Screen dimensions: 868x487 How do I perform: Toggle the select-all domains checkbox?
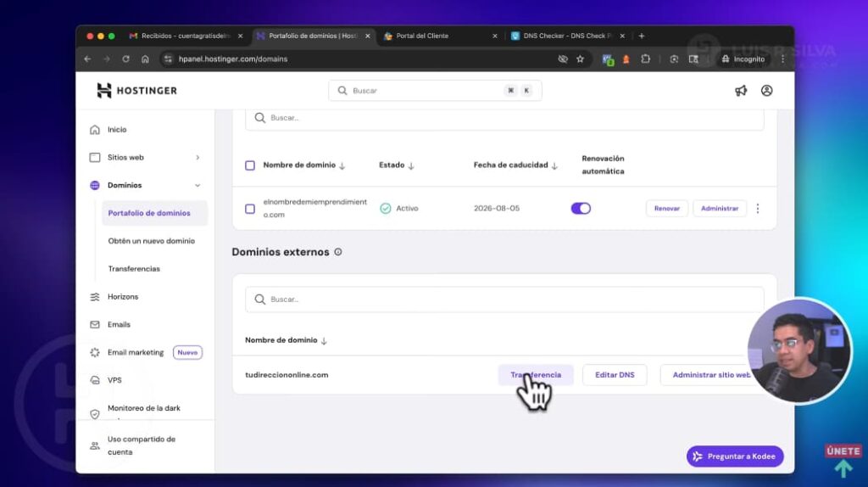pyautogui.click(x=250, y=165)
